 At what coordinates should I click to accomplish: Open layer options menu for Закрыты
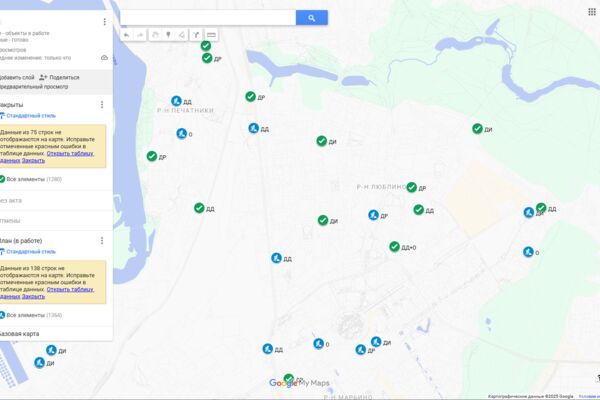tap(102, 104)
